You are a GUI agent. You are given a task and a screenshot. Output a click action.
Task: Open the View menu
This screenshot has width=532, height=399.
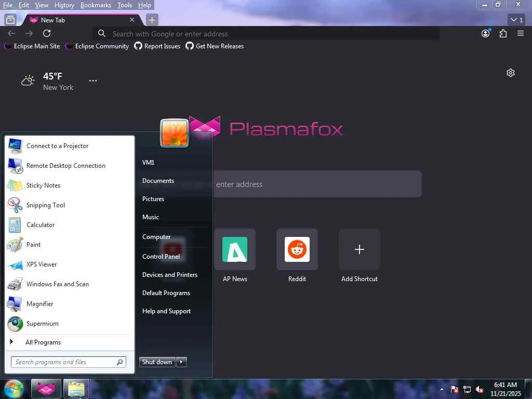pyautogui.click(x=42, y=5)
